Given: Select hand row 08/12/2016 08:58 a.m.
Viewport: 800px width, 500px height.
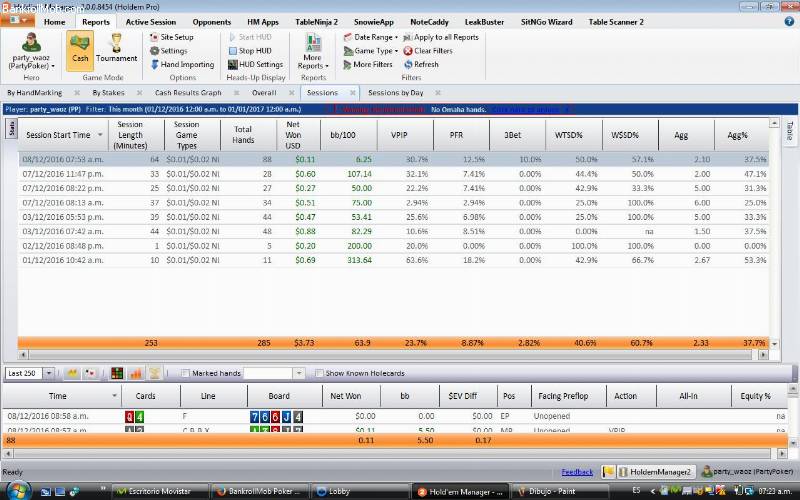Looking at the screenshot, I should [395, 416].
